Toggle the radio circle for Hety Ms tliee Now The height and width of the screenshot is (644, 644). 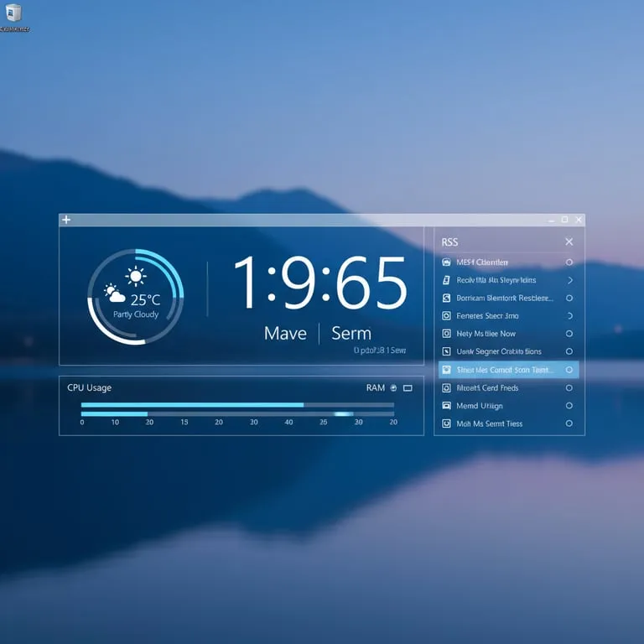[569, 334]
